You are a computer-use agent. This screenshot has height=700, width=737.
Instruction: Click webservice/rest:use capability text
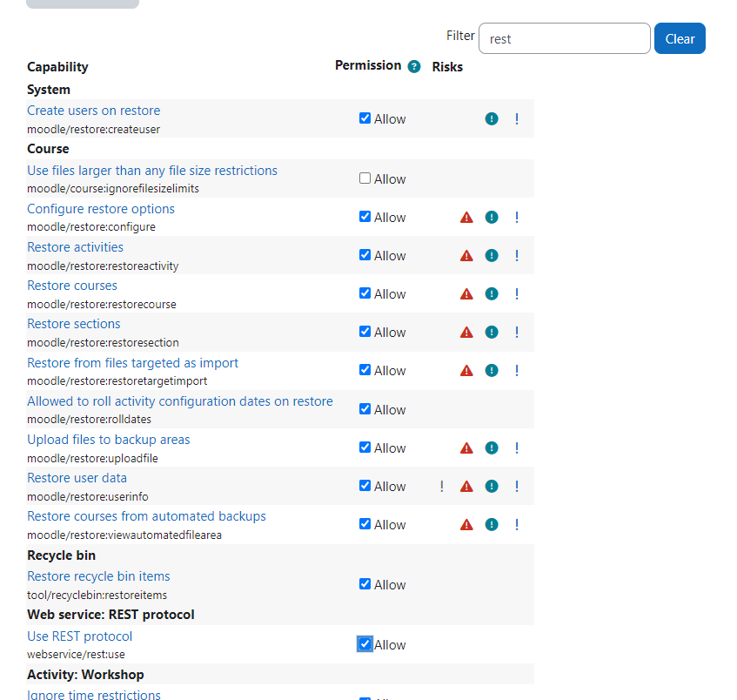click(77, 655)
